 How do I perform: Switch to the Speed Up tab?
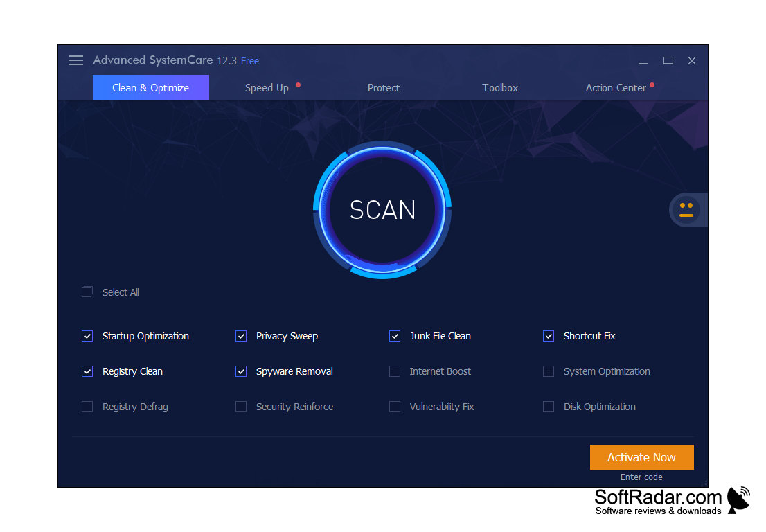click(x=267, y=88)
